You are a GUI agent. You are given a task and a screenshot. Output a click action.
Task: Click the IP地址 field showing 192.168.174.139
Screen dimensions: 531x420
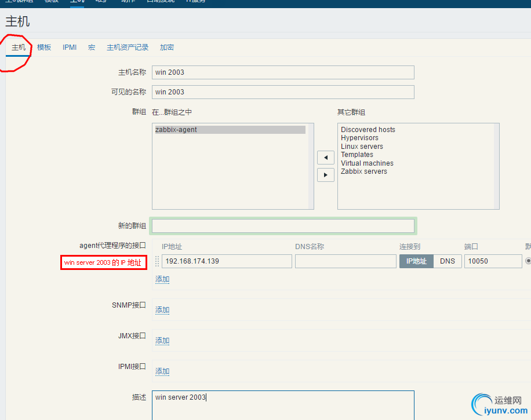[x=227, y=261]
